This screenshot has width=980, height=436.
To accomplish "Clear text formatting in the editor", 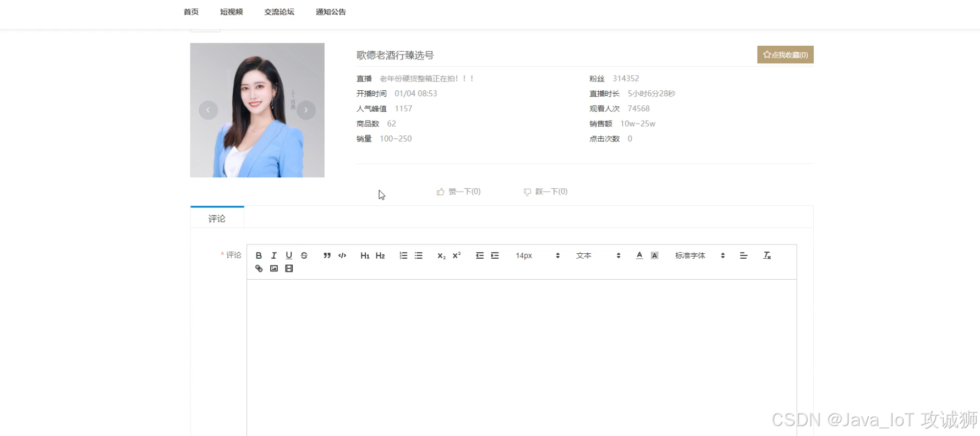I will pos(767,255).
